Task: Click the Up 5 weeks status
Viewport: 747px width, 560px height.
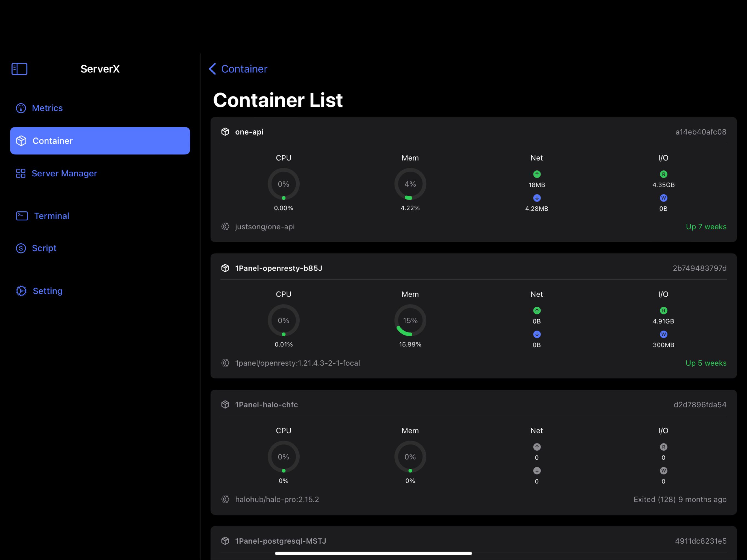Action: point(706,363)
